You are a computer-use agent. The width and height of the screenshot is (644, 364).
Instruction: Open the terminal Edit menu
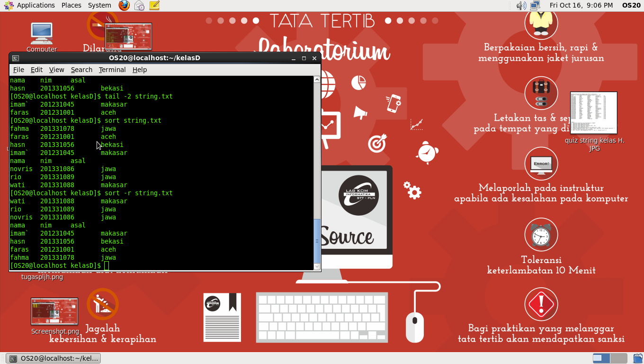click(36, 70)
